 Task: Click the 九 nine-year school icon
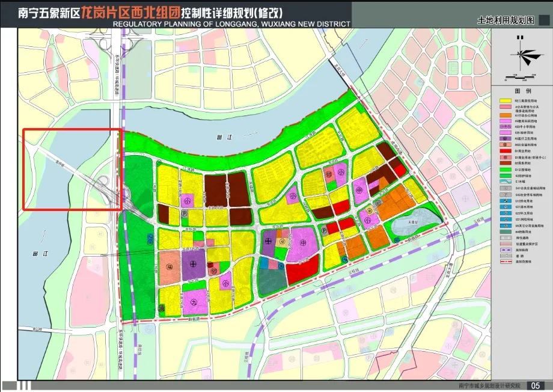(194, 302)
